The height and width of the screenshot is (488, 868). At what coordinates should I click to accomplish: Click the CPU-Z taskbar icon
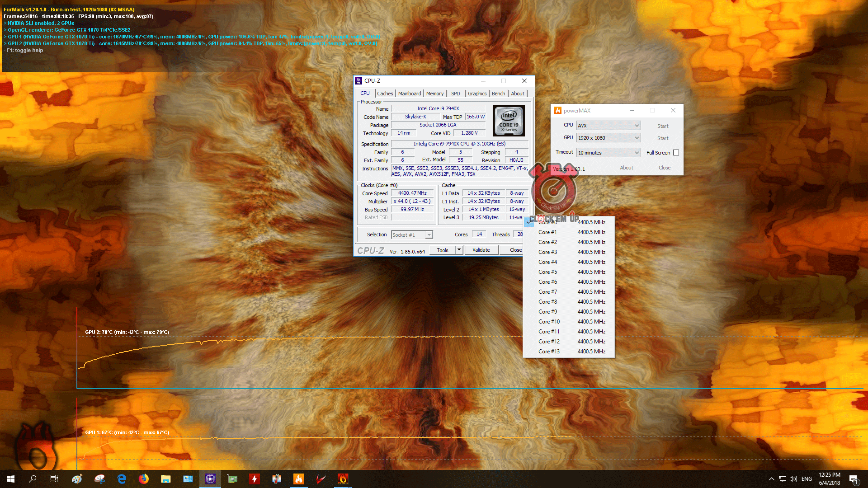point(210,479)
